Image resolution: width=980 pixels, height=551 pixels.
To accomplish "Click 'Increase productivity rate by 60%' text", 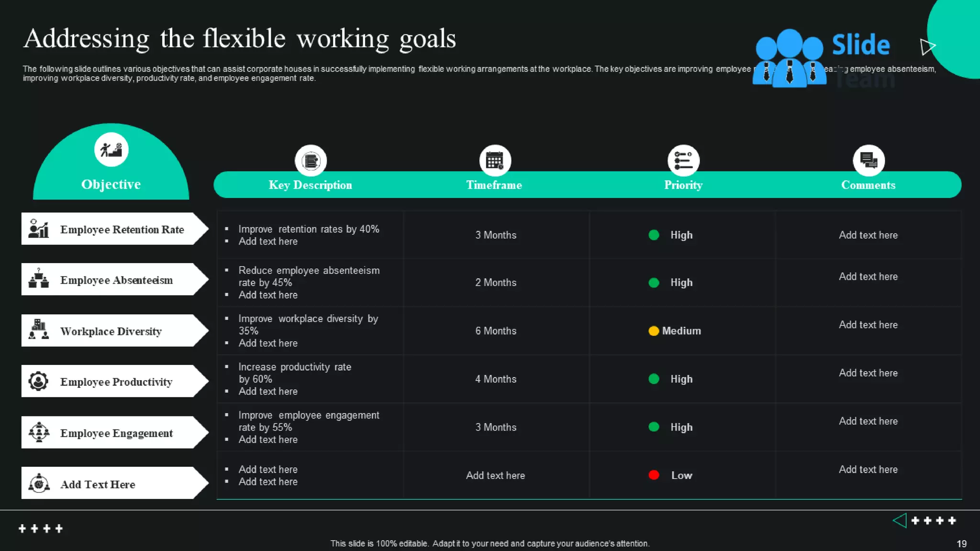I will coord(295,373).
